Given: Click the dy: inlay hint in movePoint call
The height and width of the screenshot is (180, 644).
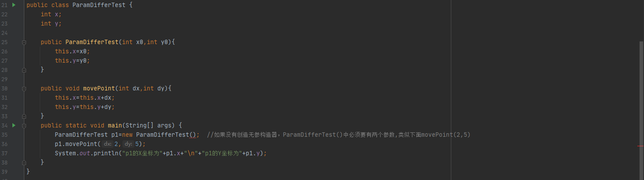Looking at the screenshot, I should click(128, 144).
